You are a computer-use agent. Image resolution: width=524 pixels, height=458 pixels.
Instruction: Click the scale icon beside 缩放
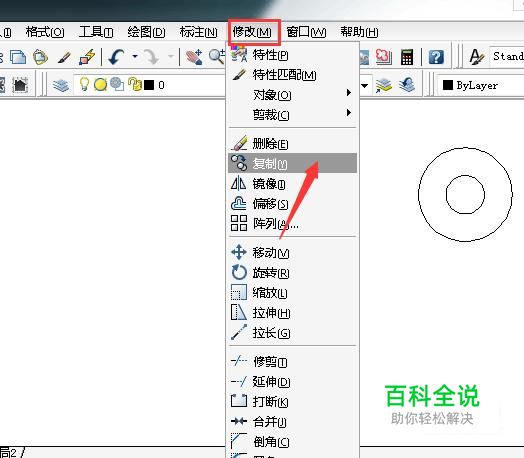point(239,292)
